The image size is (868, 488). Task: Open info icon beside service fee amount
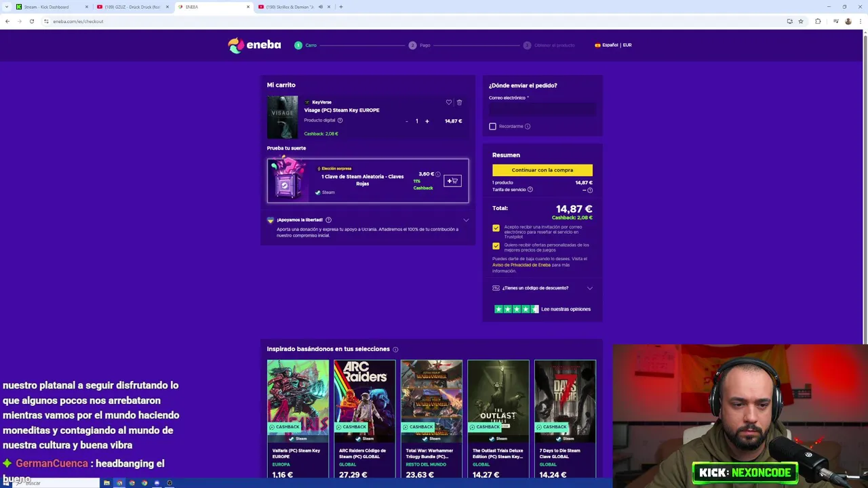click(590, 190)
